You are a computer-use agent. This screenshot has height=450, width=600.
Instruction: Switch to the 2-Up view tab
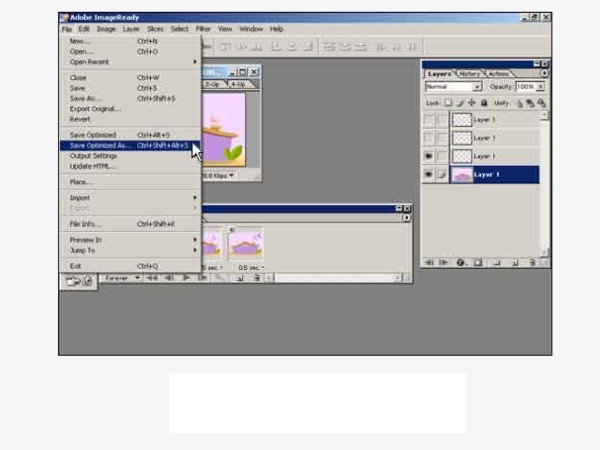pyautogui.click(x=212, y=84)
